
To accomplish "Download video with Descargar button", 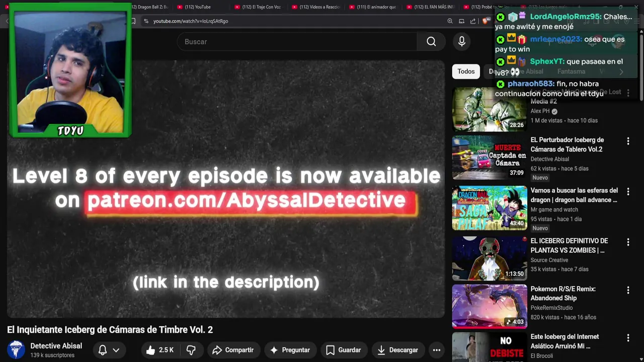I will [397, 350].
